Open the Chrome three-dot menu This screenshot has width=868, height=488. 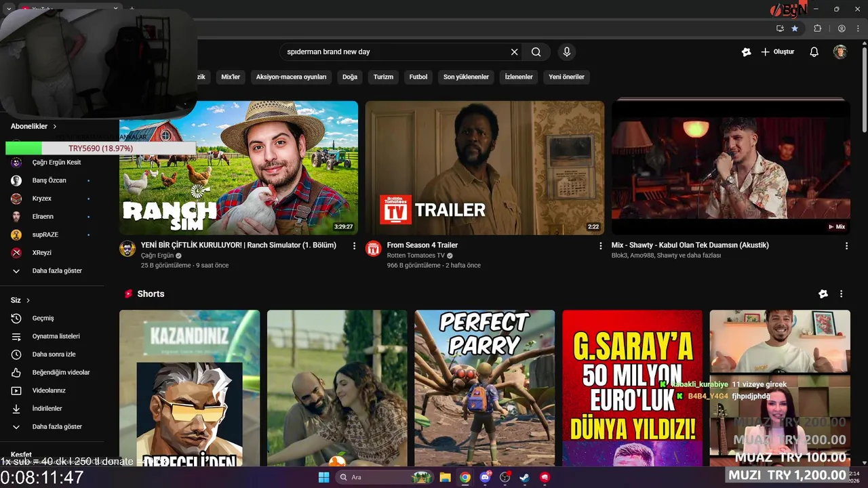(x=858, y=28)
